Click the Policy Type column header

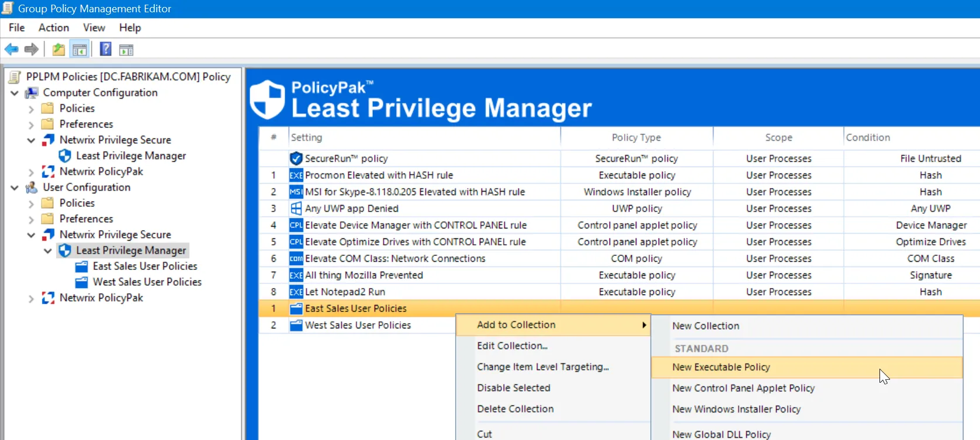[x=636, y=137]
